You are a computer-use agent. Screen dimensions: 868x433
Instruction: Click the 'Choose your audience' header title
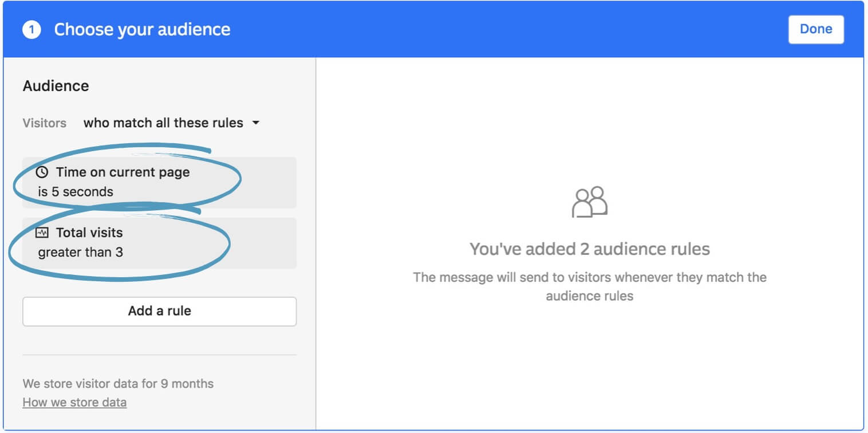[142, 30]
